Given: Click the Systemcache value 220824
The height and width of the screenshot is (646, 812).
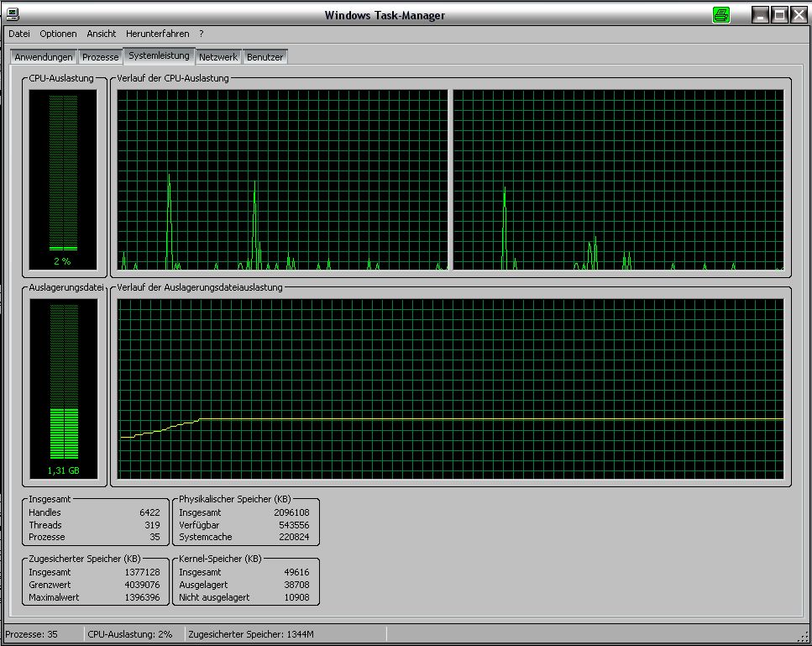Looking at the screenshot, I should coord(294,537).
